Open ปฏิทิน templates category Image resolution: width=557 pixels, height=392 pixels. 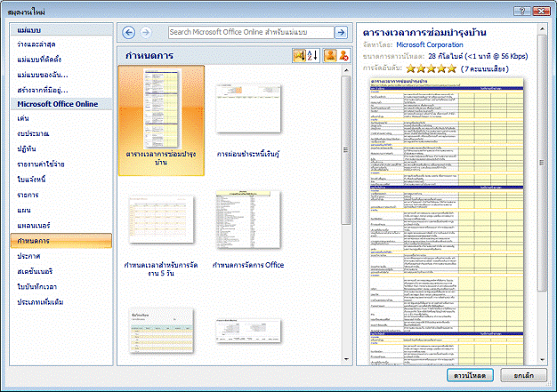click(27, 149)
